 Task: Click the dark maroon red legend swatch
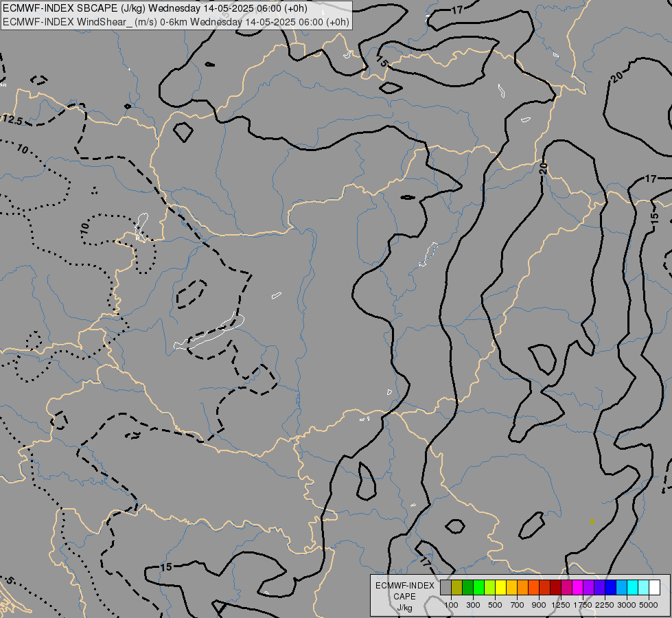point(555,588)
